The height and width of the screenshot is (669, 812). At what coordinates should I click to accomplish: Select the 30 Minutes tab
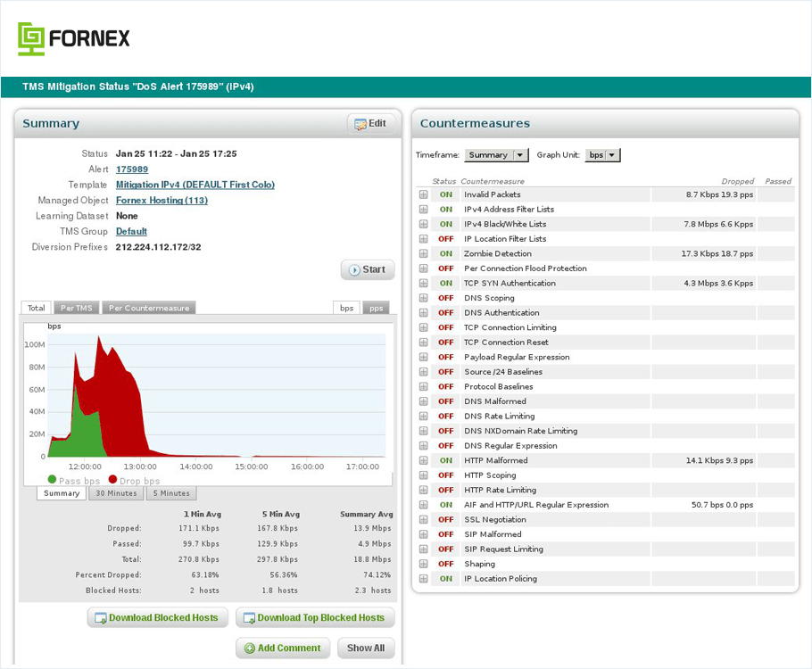(117, 493)
